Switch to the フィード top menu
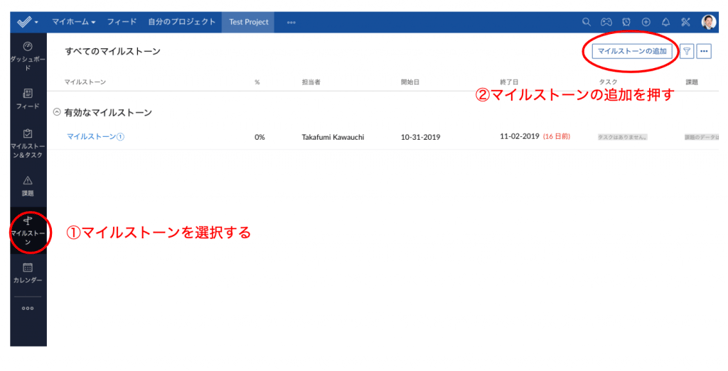728x371 pixels. coord(122,22)
